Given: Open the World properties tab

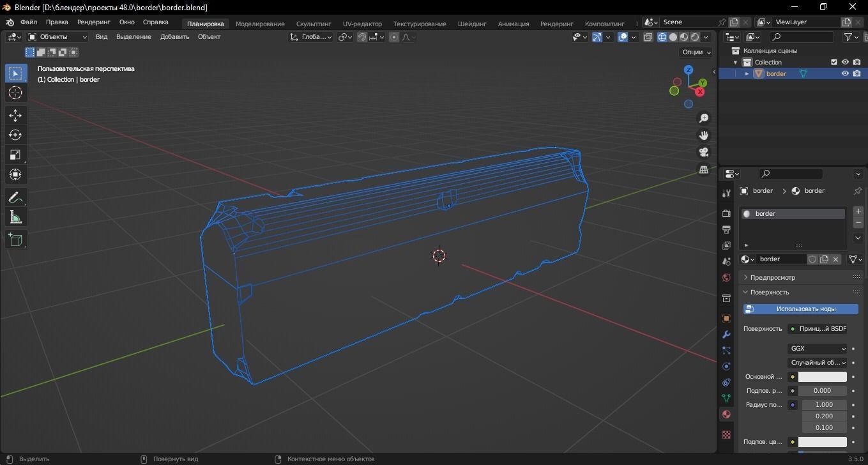Looking at the screenshot, I should point(726,278).
